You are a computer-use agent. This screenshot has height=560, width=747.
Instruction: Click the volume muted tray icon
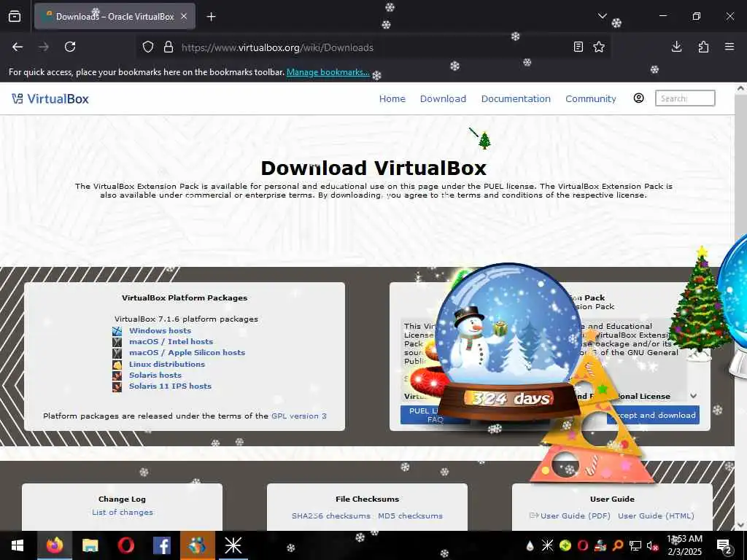click(x=653, y=545)
